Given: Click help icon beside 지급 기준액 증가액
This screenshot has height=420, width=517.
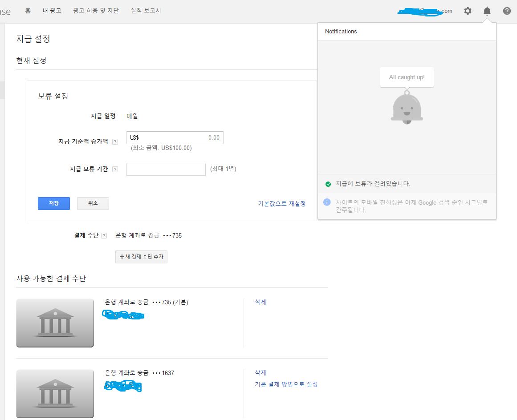Looking at the screenshot, I should click(x=115, y=141).
